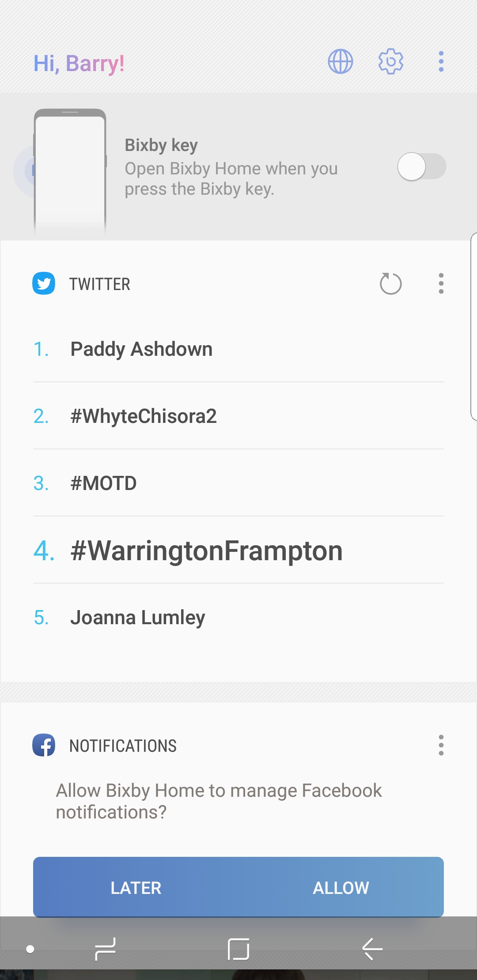Tap the back navigation arrow
Viewport: 477px width, 980px height.
point(372,949)
